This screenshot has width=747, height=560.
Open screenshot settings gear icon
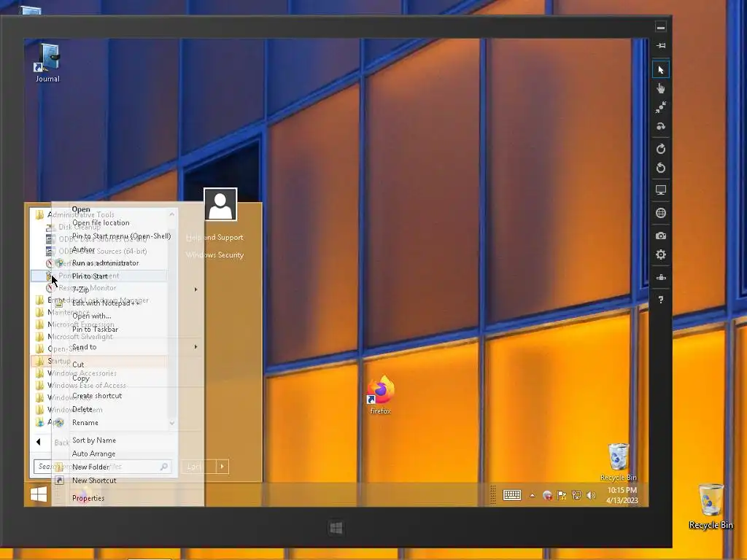tap(660, 254)
